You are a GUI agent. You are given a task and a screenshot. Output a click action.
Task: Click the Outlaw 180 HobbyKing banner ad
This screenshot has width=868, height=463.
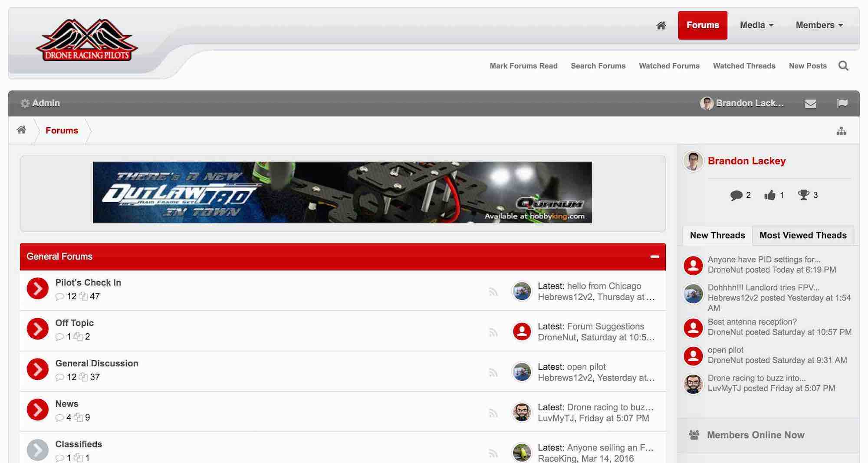click(342, 192)
